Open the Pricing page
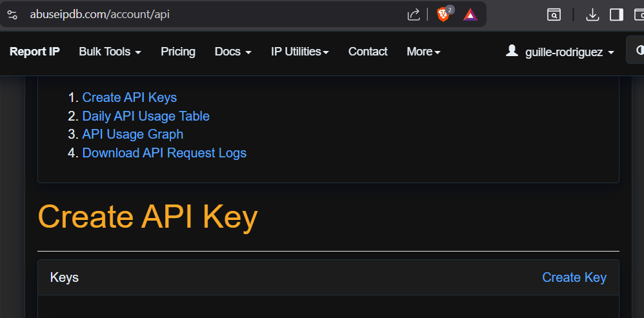Viewport: 644px width, 318px height. pyautogui.click(x=178, y=52)
